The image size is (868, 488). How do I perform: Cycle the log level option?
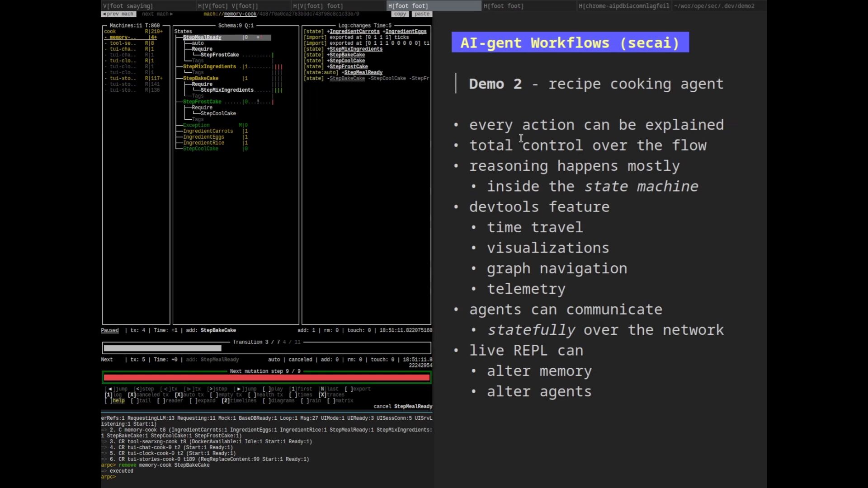(x=113, y=395)
